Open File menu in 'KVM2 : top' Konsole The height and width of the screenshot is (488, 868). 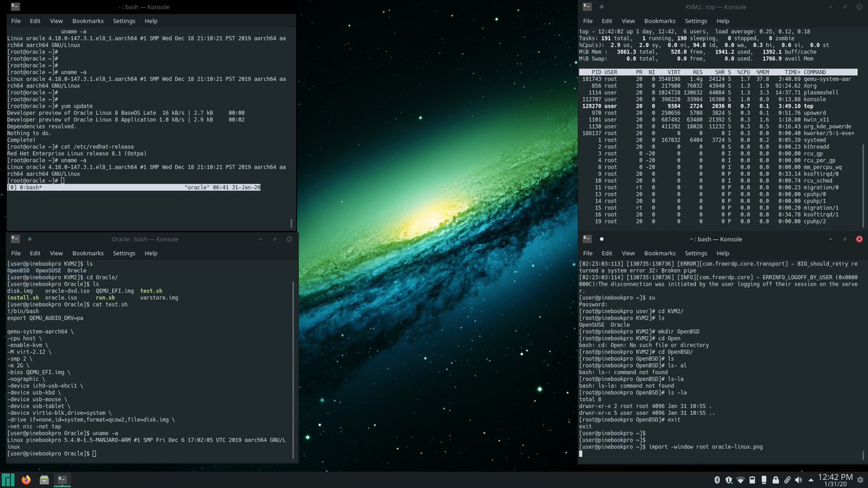[588, 21]
